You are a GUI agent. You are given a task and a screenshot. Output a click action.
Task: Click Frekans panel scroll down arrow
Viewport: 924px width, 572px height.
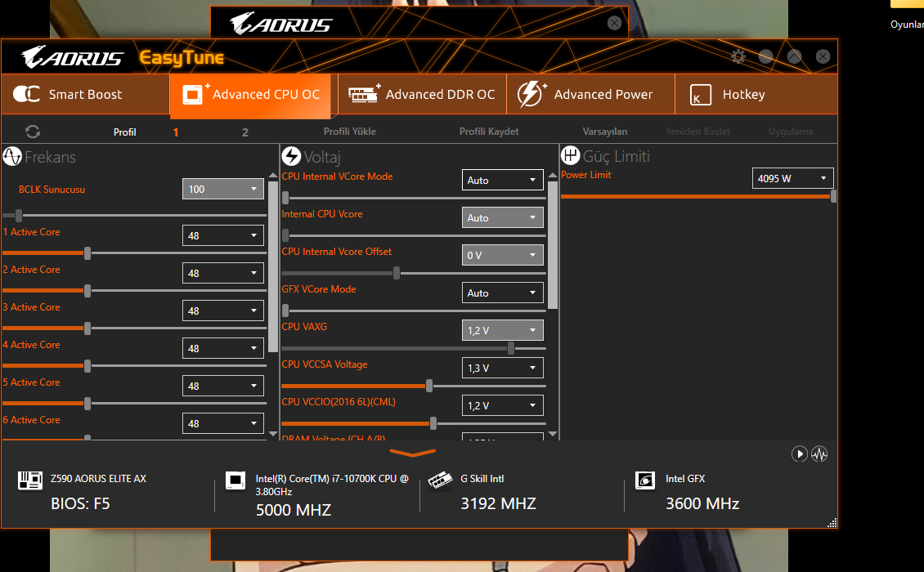(273, 434)
